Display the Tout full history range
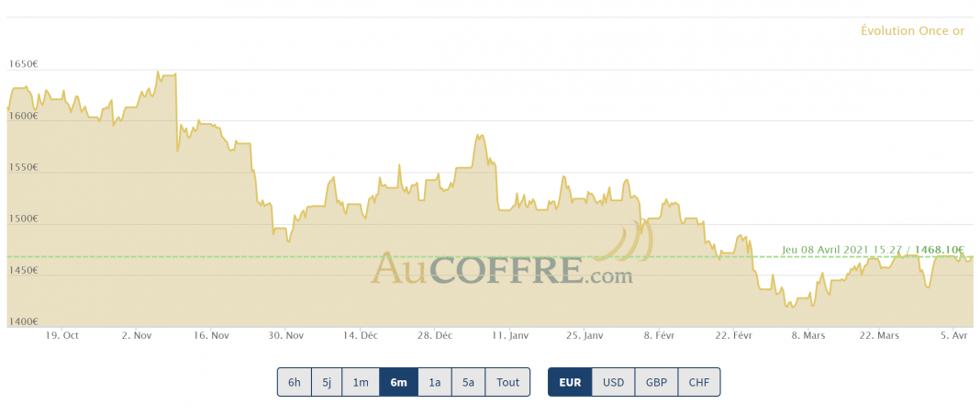This screenshot has height=416, width=980. coord(507,382)
